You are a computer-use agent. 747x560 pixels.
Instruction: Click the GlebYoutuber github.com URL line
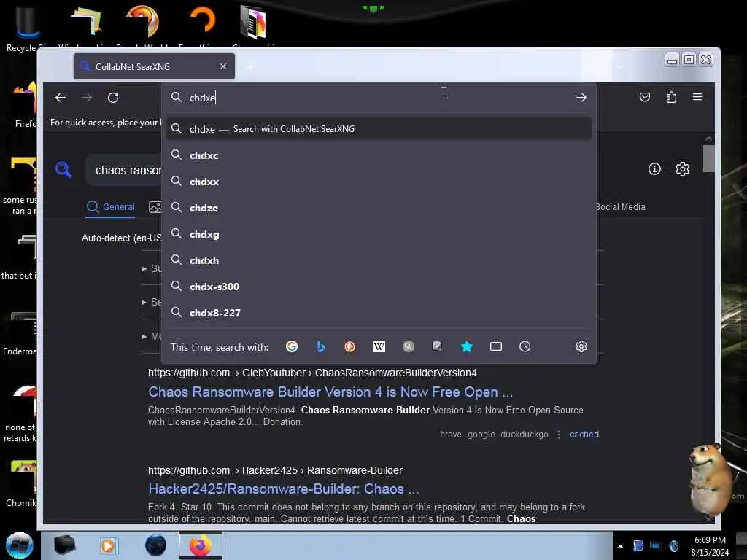[x=312, y=373]
